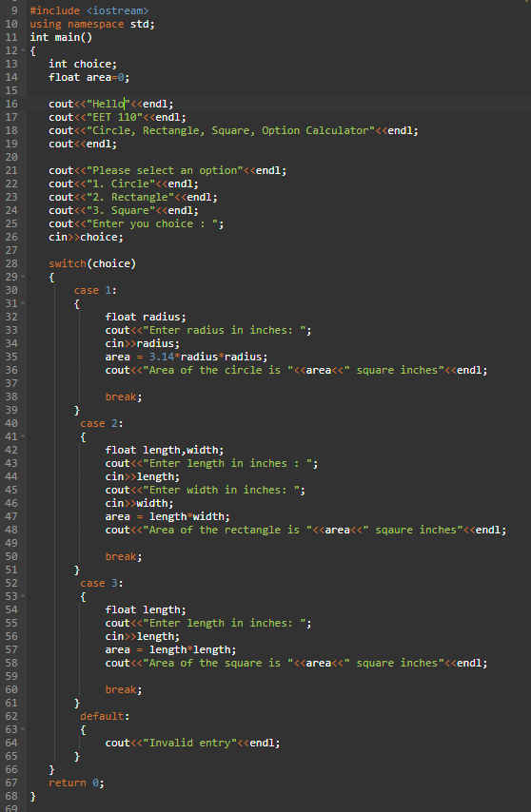531x812 pixels.
Task: Click the "Area of the rectangle" output line
Action: (305, 531)
